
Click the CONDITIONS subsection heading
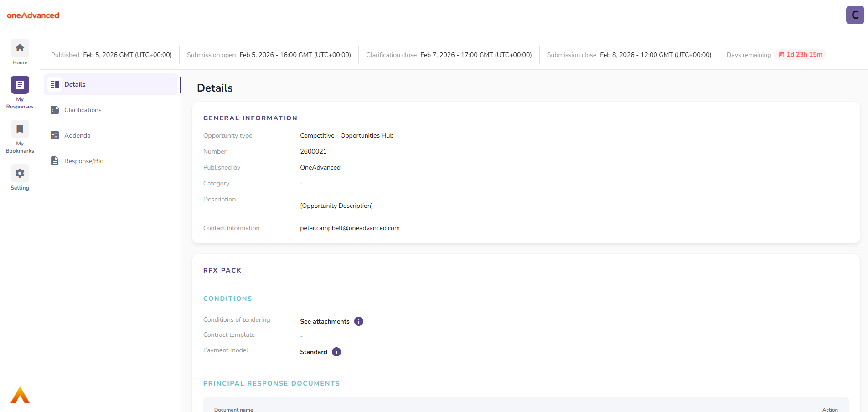click(227, 299)
